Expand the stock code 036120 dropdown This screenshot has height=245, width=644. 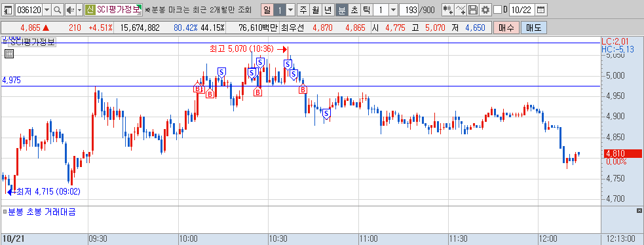click(x=47, y=9)
